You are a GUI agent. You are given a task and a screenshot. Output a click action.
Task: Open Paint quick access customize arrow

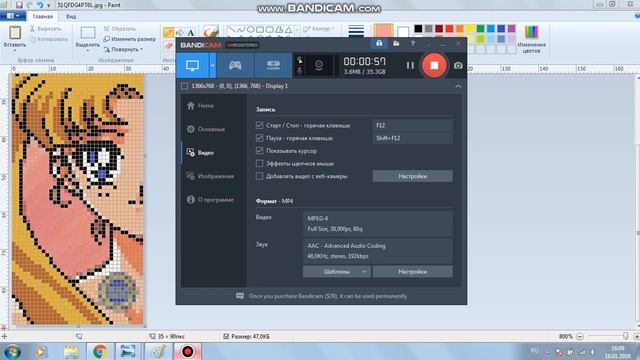tap(49, 6)
